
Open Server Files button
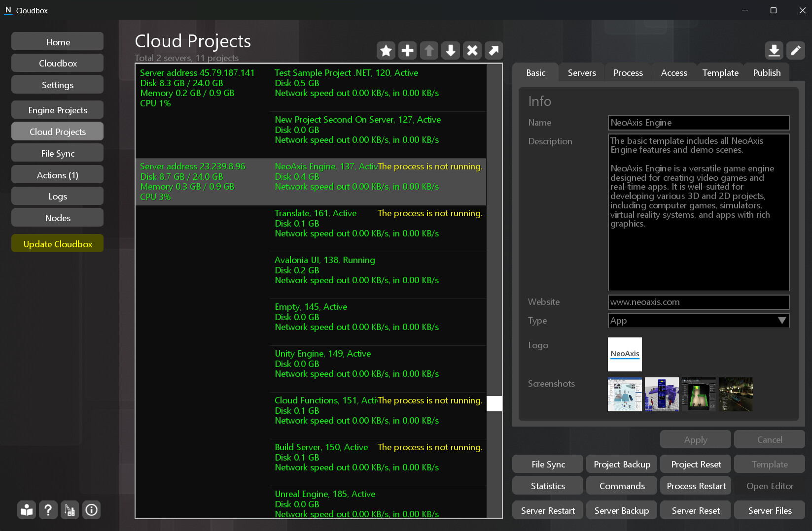tap(770, 510)
